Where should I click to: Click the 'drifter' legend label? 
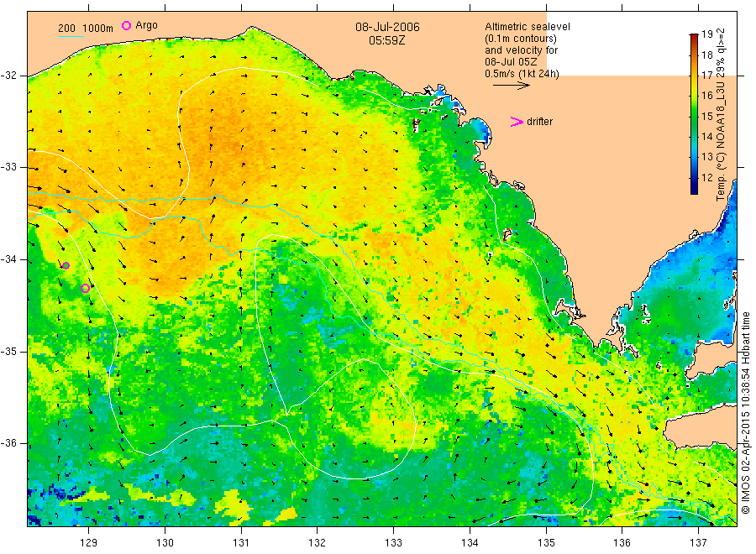tap(539, 122)
